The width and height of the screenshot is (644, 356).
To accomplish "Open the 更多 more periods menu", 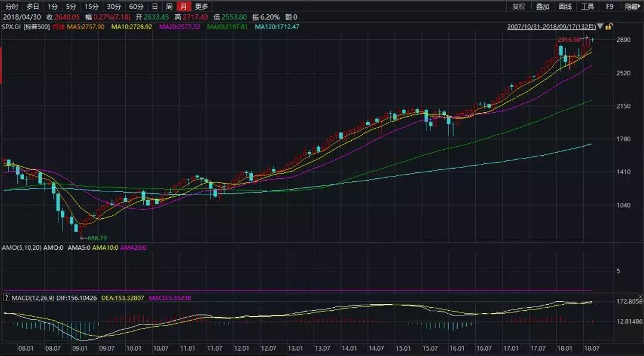I will click(x=202, y=6).
